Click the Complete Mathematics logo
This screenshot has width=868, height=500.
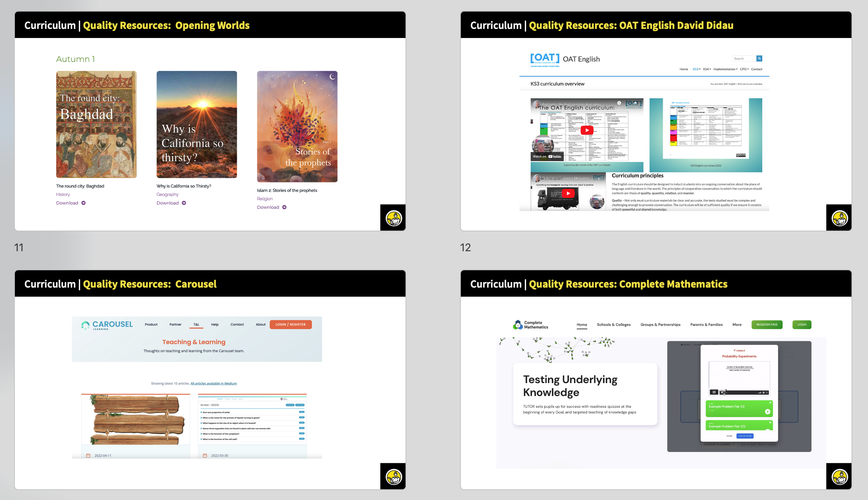(531, 325)
